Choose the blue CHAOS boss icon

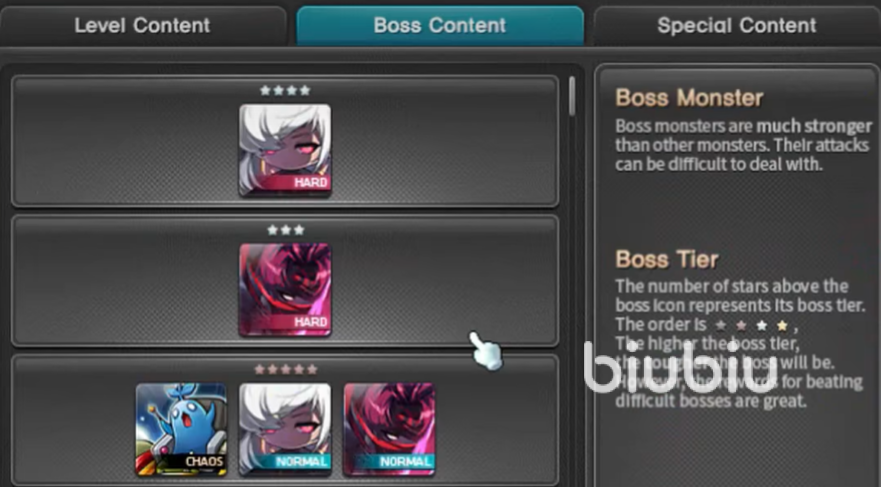point(181,429)
